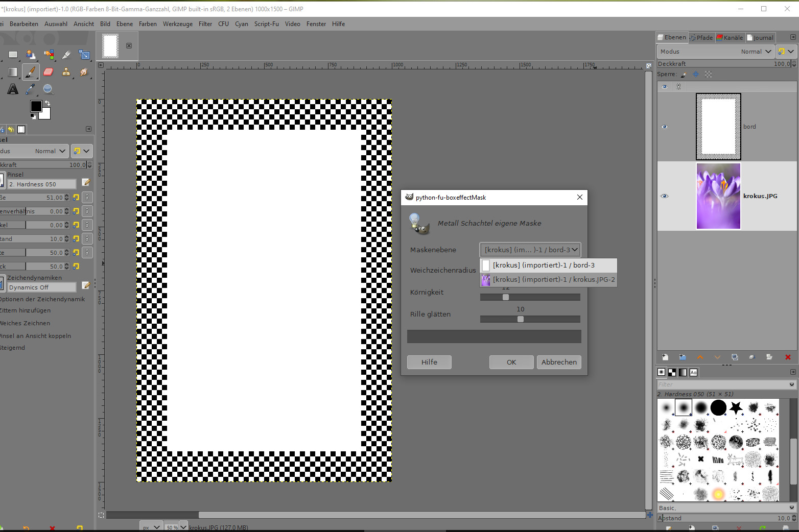The image size is (799, 532).
Task: Open the Filter menu
Action: click(x=205, y=24)
